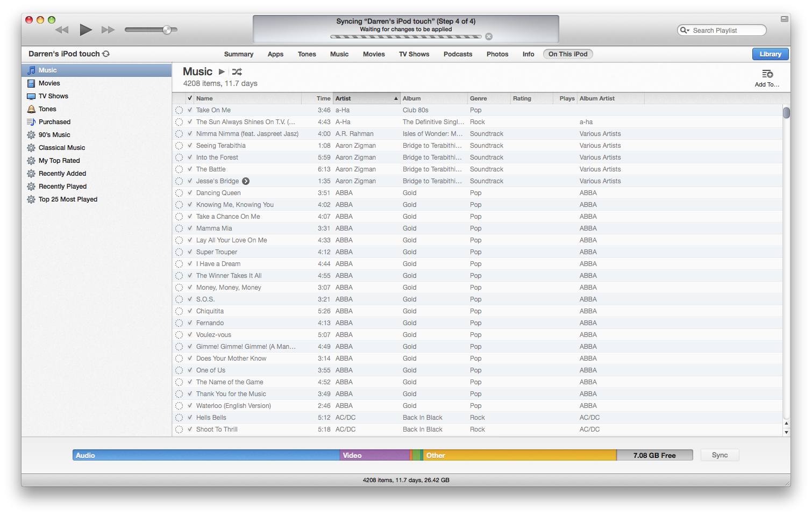Viewport: 812px width, 516px height.
Task: Click the syncing icon beside Darren's iPod touch
Action: point(106,54)
